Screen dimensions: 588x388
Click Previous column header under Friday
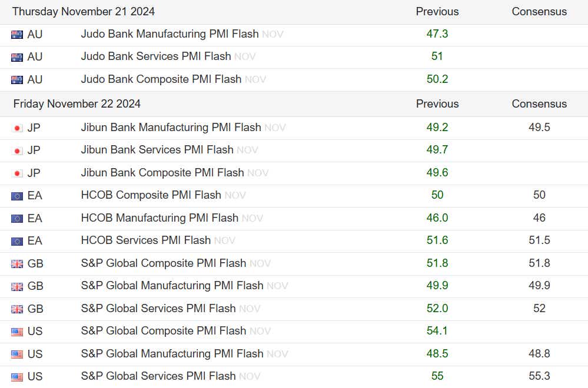(x=437, y=104)
